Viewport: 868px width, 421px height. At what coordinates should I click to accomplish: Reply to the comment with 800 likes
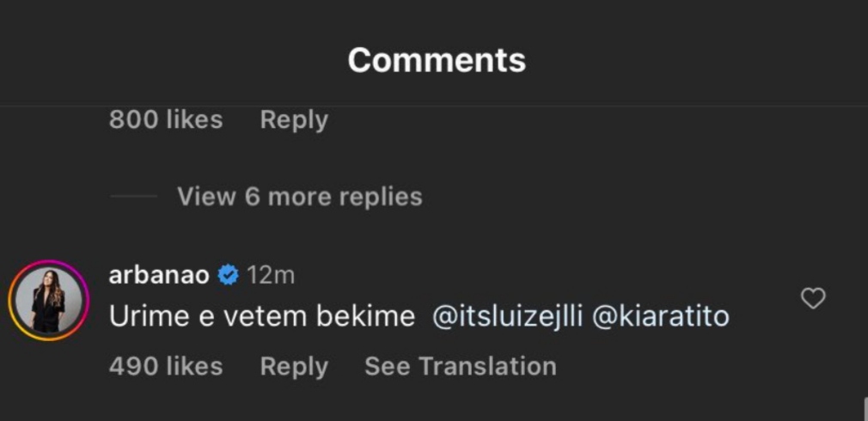[x=294, y=119]
